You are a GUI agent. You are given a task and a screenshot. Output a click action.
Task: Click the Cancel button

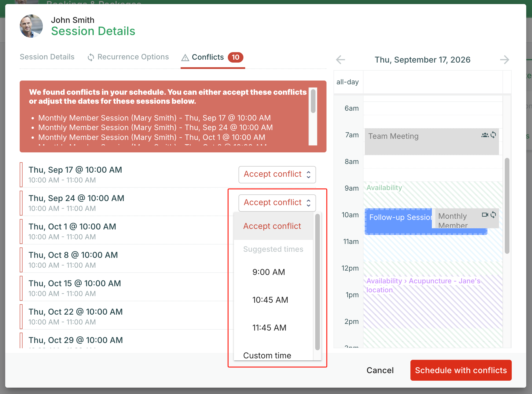(x=380, y=370)
